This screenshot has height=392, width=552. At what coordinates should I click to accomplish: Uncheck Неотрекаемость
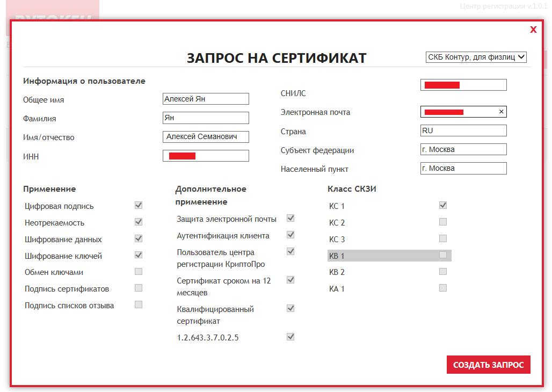tap(138, 221)
